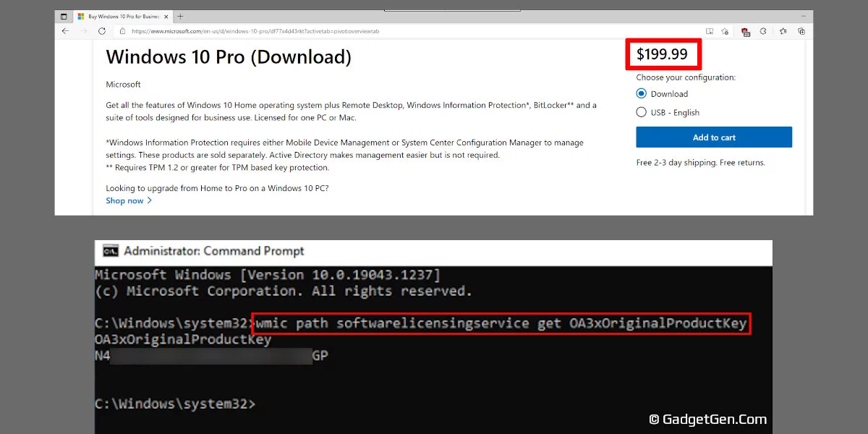This screenshot has height=434, width=868.
Task: Open a new tab with plus button
Action: [180, 16]
